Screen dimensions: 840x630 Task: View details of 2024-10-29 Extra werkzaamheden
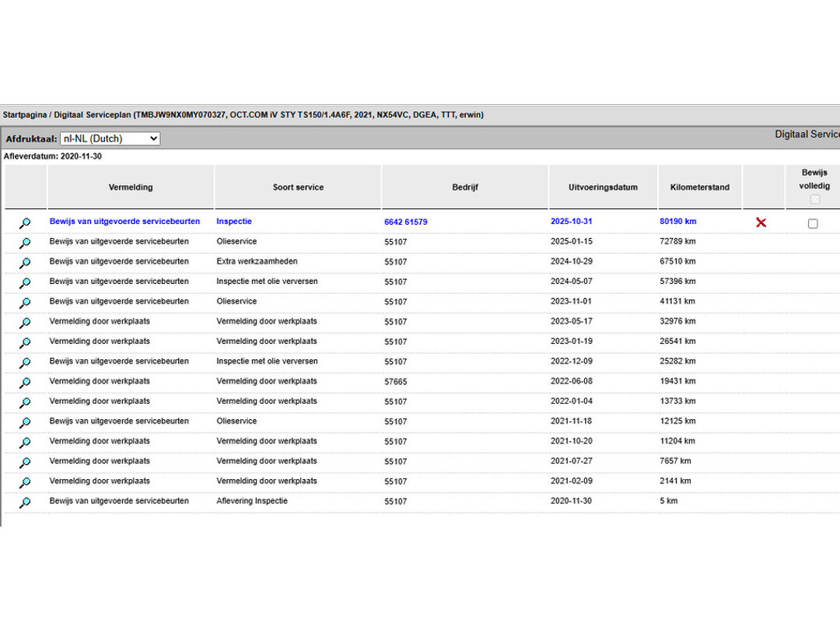(25, 264)
